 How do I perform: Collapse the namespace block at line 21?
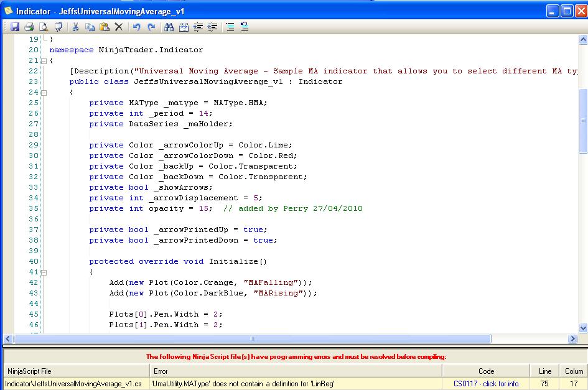[44, 61]
